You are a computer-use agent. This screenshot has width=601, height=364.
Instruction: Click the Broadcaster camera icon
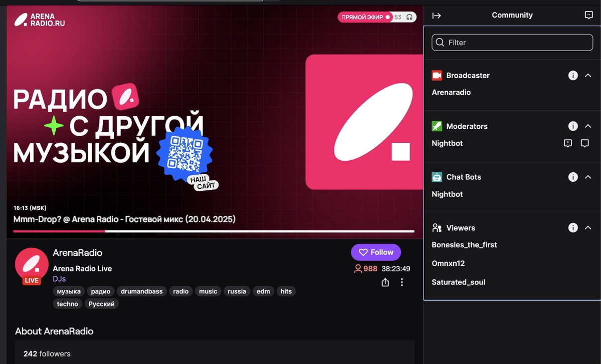click(x=437, y=76)
